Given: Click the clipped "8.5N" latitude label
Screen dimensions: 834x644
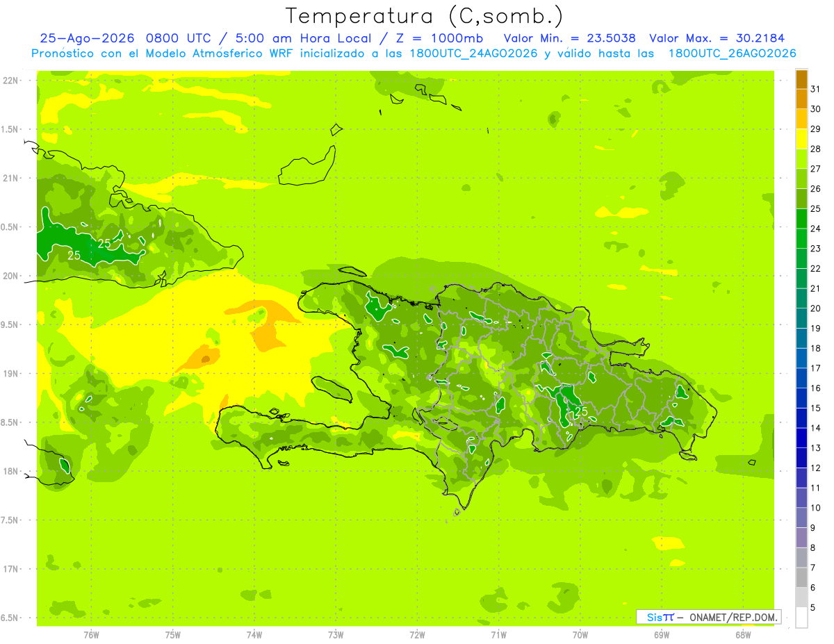Looking at the screenshot, I should 10,422.
